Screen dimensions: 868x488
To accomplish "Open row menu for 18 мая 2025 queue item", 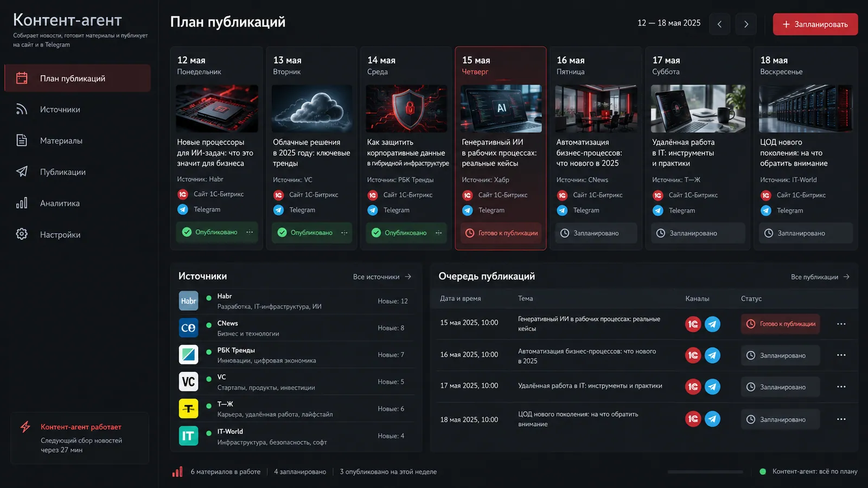I will [x=841, y=419].
